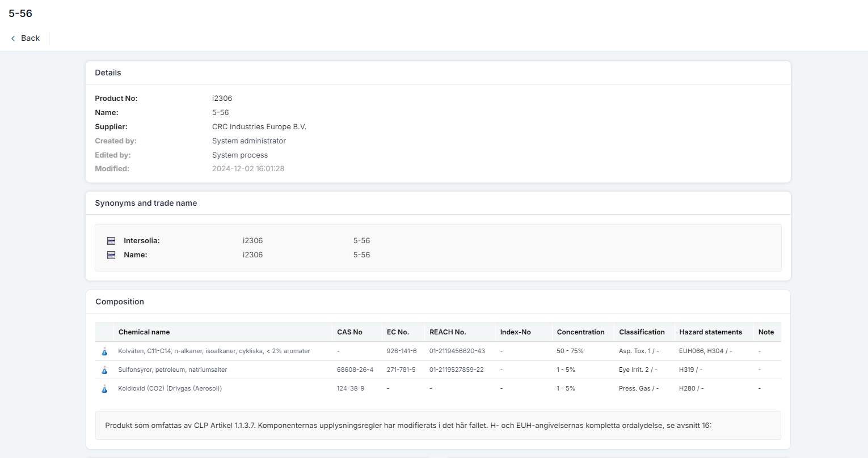
Task: Click the System administrator creator value
Action: pos(249,141)
